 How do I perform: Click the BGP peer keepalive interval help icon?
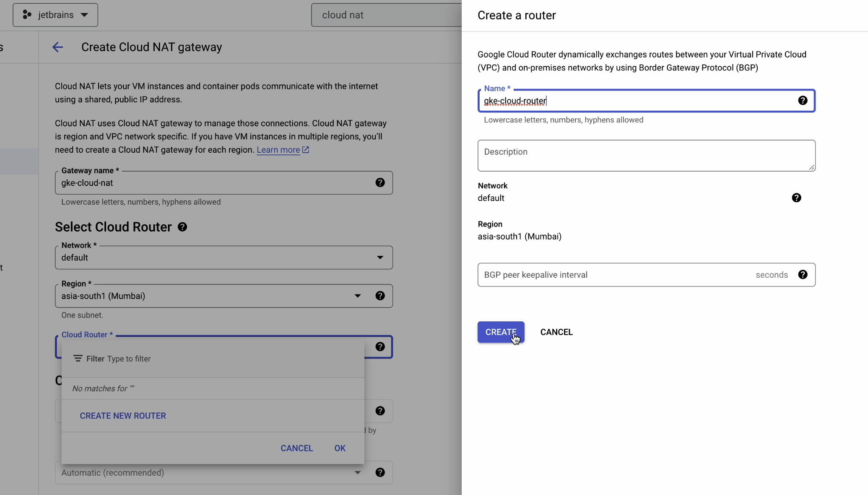point(803,275)
